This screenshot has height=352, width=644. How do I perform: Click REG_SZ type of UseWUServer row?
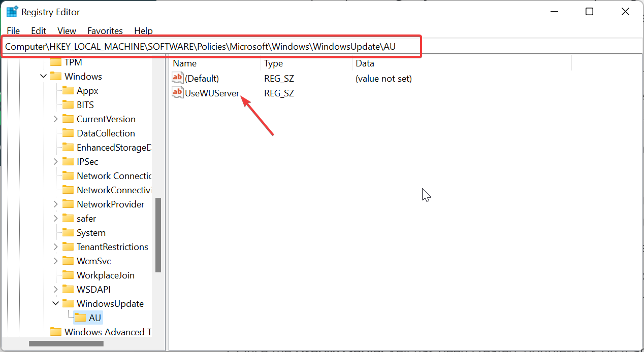[x=279, y=93]
